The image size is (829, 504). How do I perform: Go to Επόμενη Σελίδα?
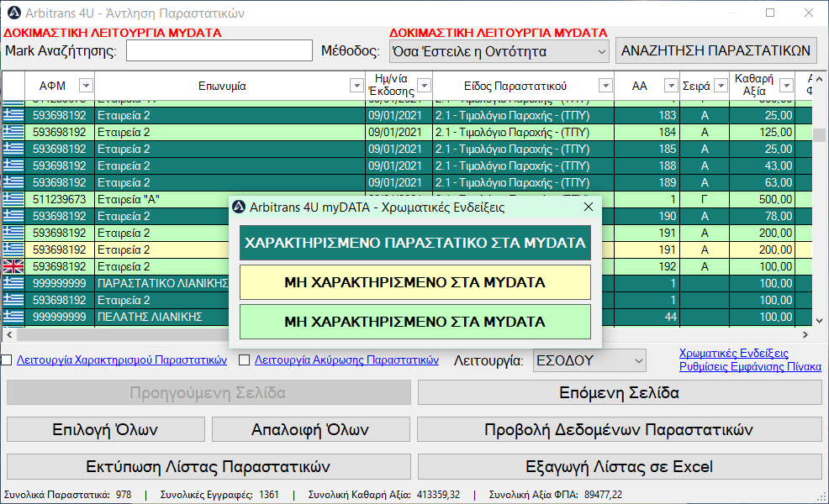(x=620, y=393)
